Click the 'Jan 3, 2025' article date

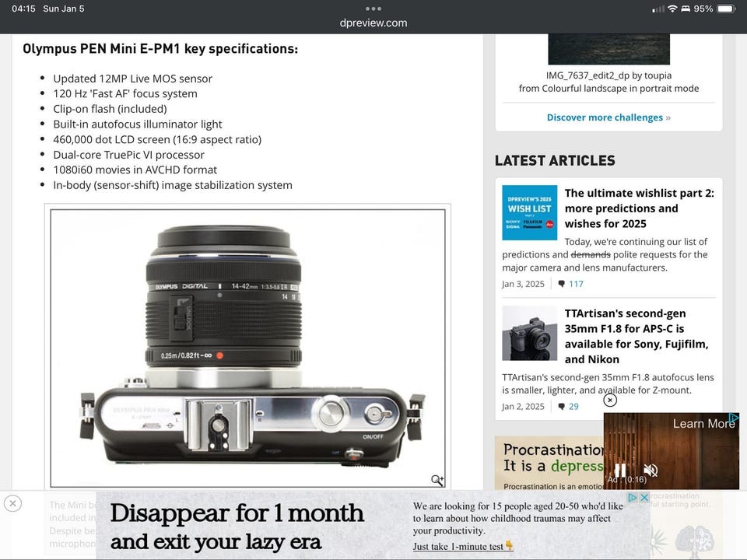(523, 284)
